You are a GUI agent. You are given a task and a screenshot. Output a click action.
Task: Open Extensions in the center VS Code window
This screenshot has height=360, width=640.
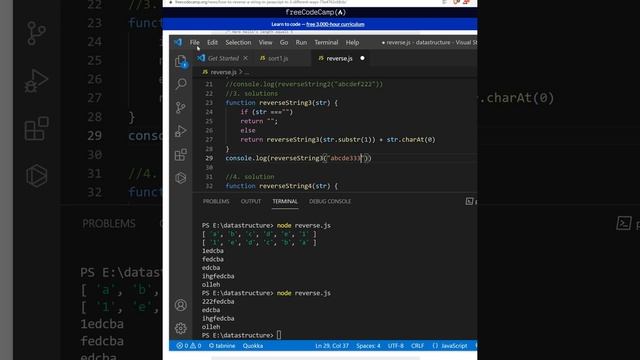click(181, 155)
